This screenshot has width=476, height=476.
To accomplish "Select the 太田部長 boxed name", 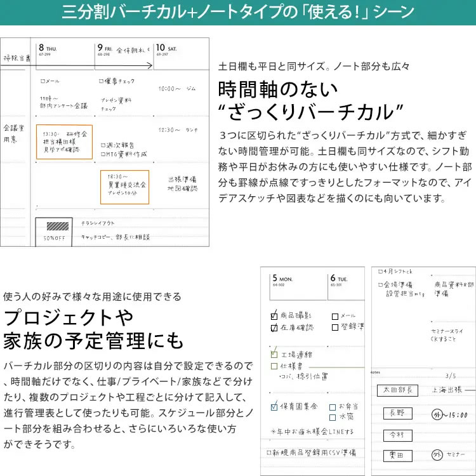I will pos(397,390).
